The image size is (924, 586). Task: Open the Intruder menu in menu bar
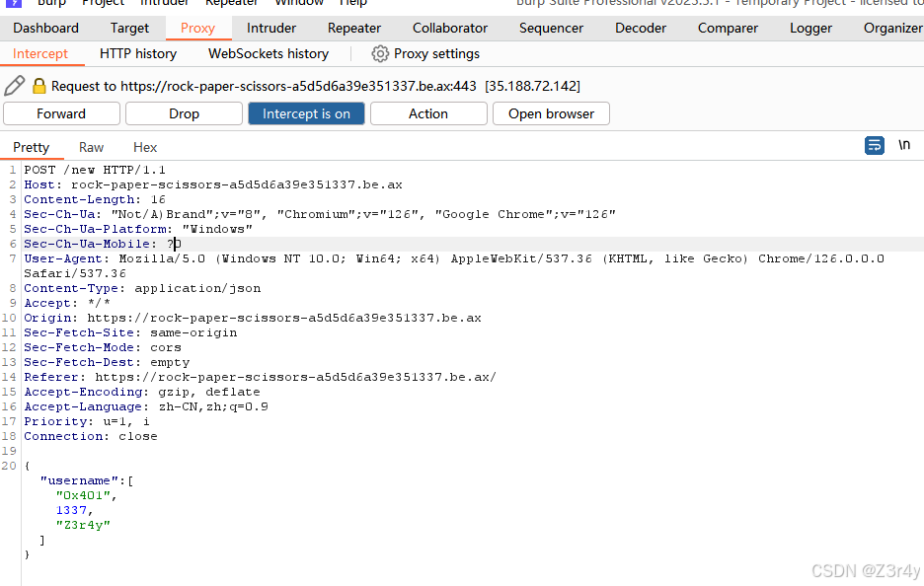point(165,3)
